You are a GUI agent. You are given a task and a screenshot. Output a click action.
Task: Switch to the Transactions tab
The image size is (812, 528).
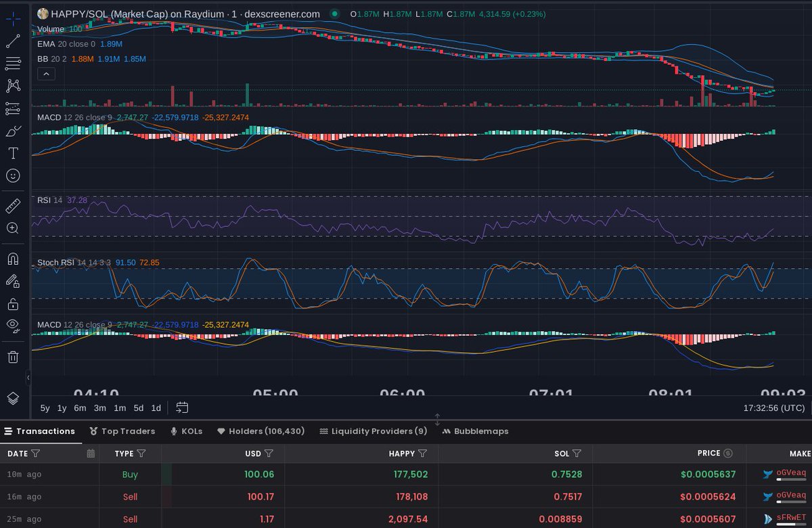click(x=40, y=431)
